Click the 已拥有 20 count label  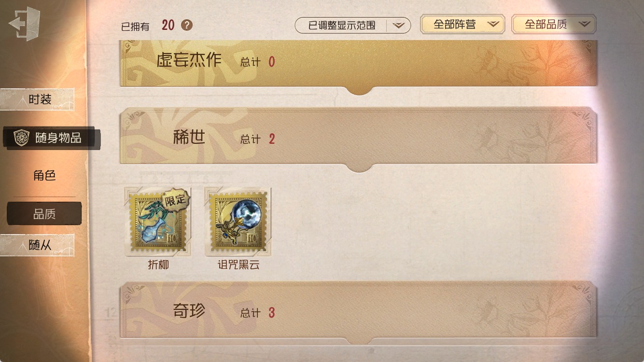148,26
